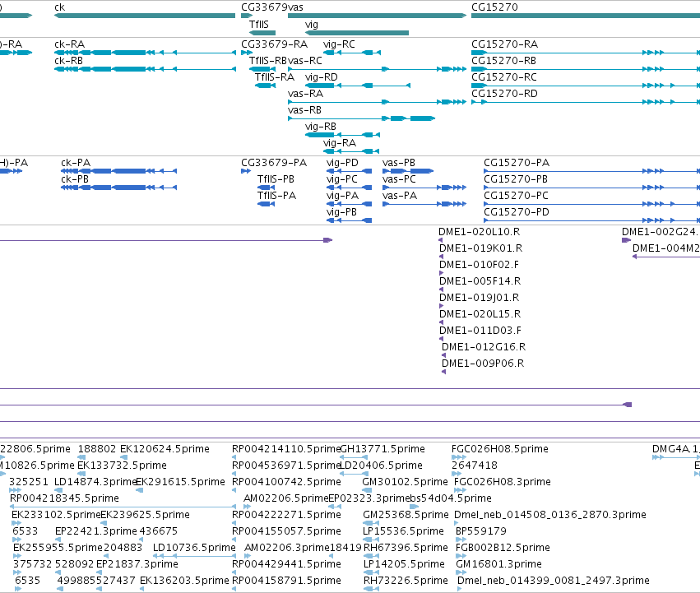Select the GH13771.5prime EST label
Viewport: 700px width, 593px height.
point(382,449)
